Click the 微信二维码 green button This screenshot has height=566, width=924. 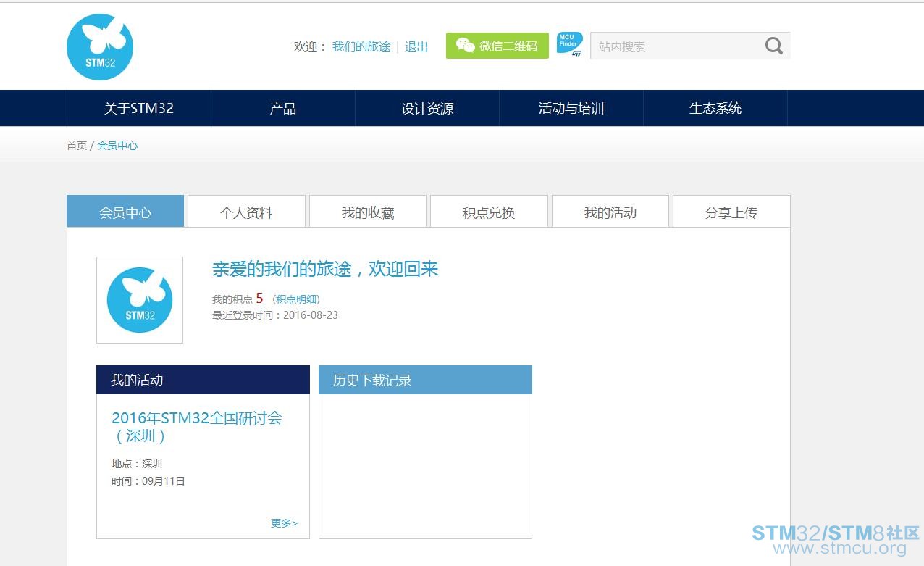[x=497, y=46]
